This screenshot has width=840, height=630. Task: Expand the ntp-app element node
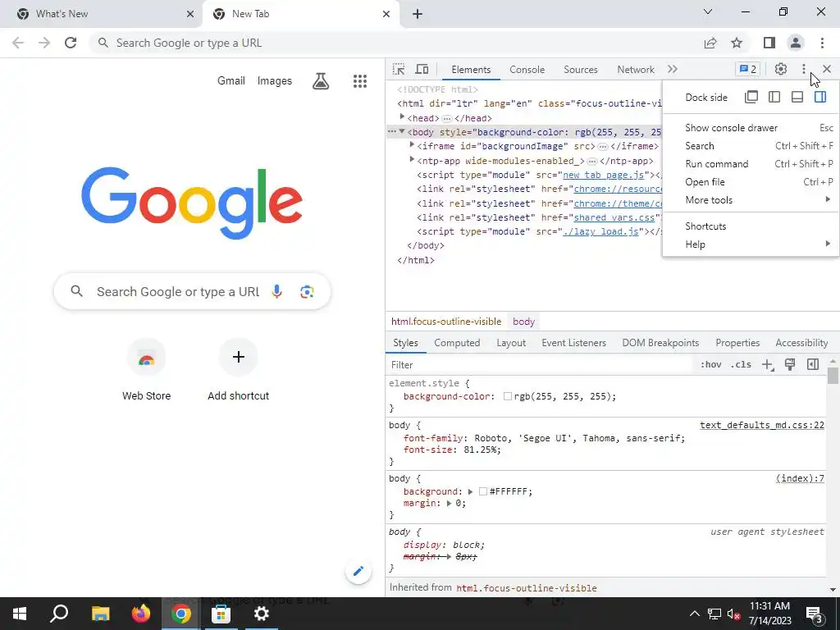[412, 160]
